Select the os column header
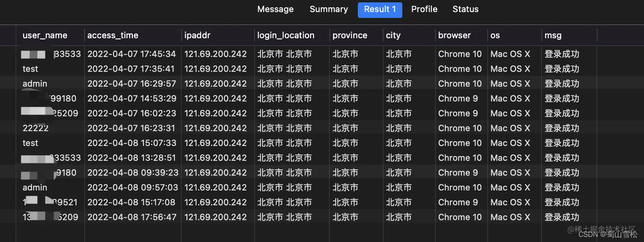Viewport: 644px width, 242px height. pyautogui.click(x=495, y=35)
